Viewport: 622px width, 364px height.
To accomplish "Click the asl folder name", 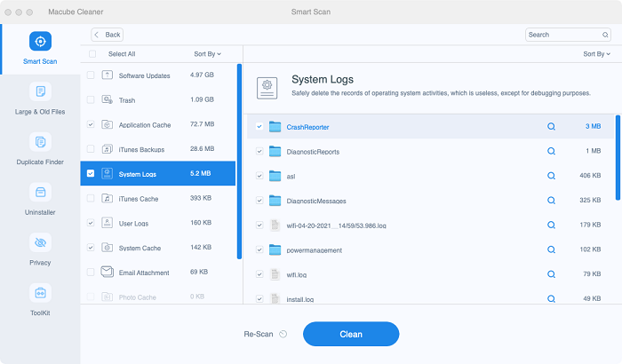I will (x=291, y=177).
